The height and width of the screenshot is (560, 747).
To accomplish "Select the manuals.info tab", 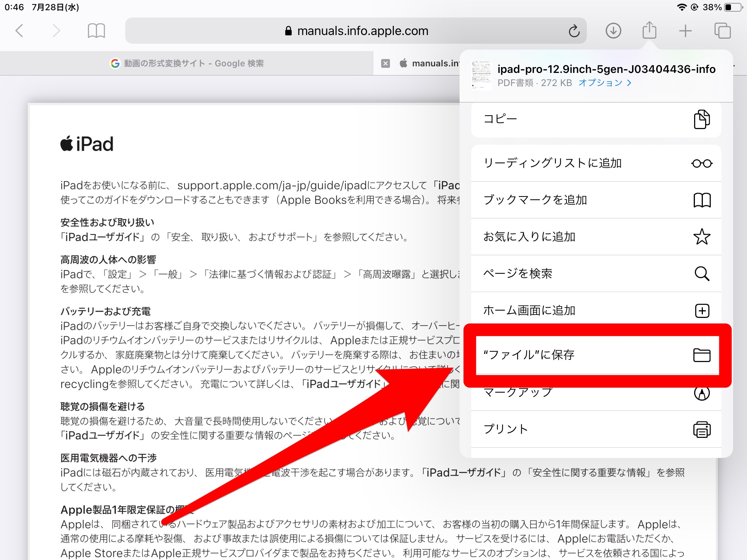I will [x=430, y=63].
